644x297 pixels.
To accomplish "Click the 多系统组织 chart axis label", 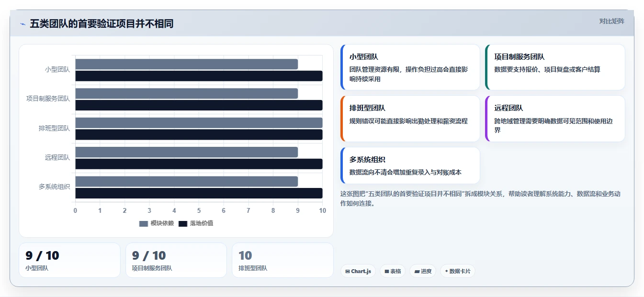I will tap(54, 187).
